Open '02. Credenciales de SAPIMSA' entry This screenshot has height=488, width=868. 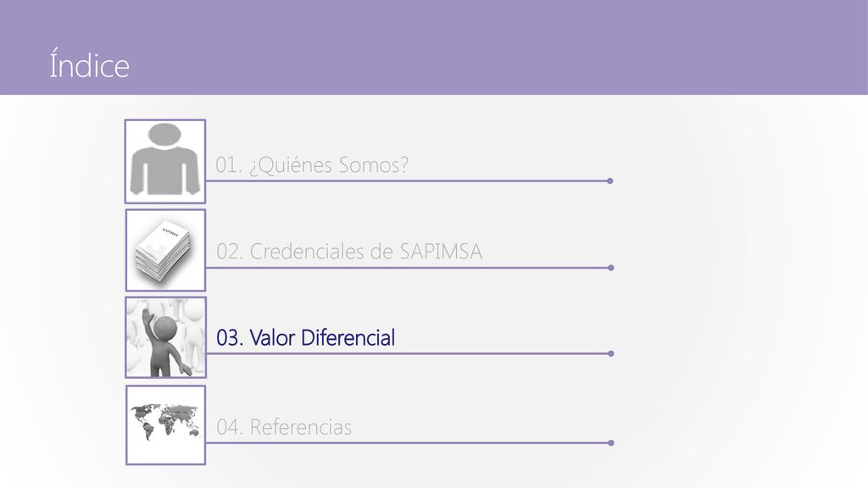(x=349, y=251)
